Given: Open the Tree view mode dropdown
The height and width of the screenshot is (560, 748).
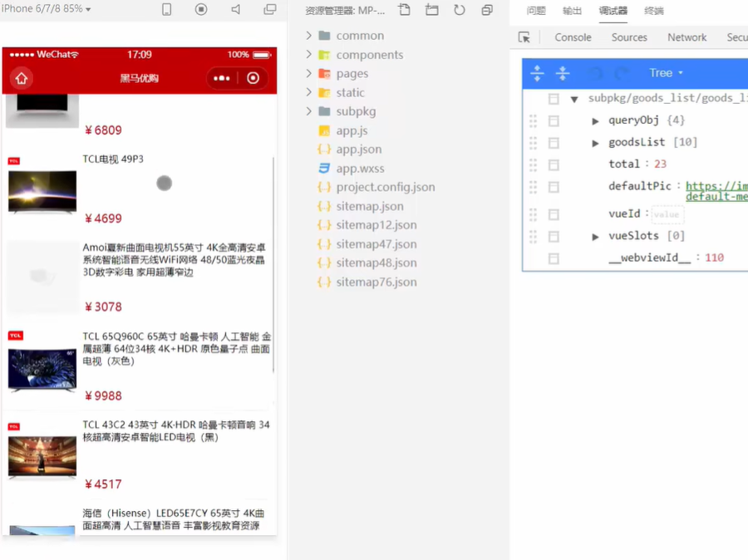Looking at the screenshot, I should click(x=666, y=73).
